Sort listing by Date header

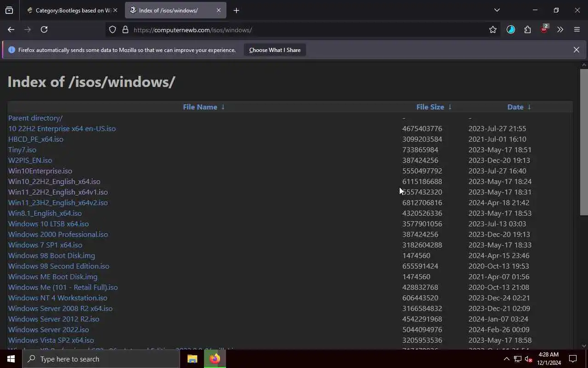tap(515, 107)
